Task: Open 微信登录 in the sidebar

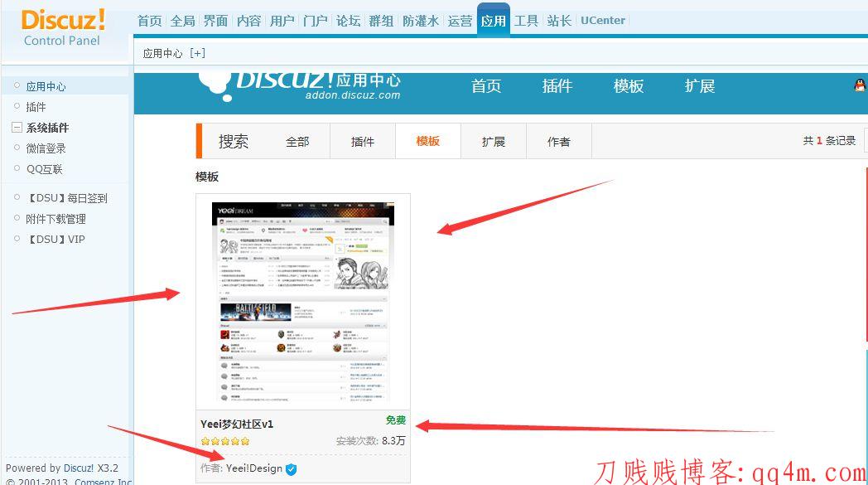Action: tap(46, 148)
